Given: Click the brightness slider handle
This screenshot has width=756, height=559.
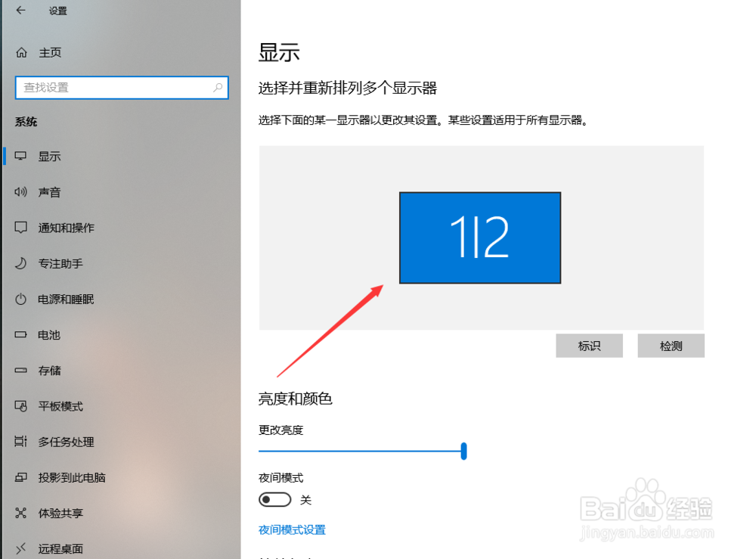Looking at the screenshot, I should [x=464, y=451].
